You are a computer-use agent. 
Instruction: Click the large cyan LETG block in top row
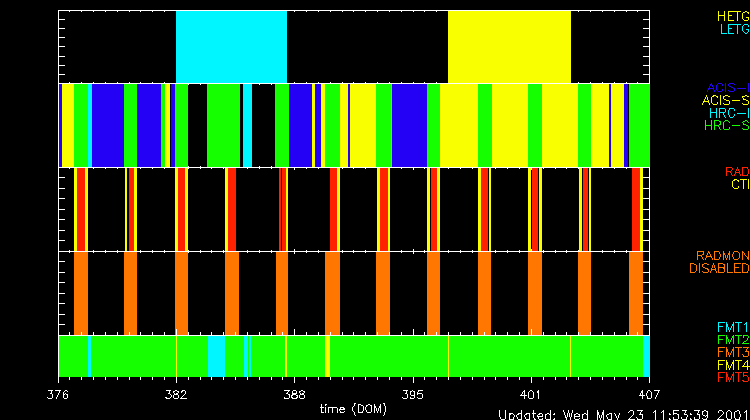click(x=231, y=47)
